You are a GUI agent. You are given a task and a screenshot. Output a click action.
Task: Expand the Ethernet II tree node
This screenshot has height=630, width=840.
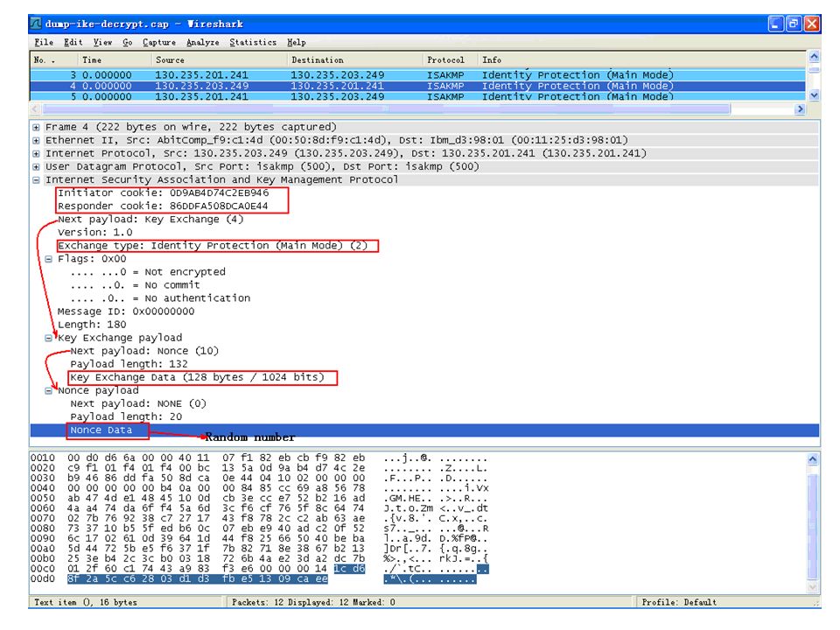[x=36, y=140]
